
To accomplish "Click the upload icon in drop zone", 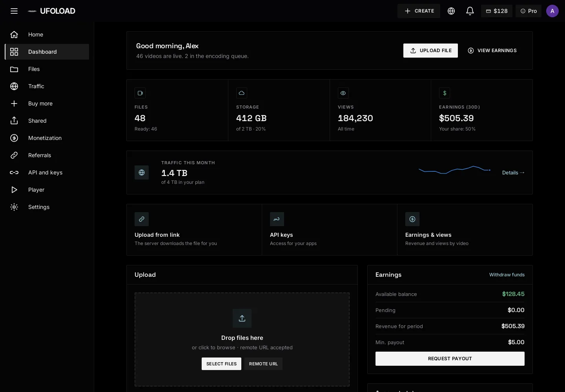I will tap(242, 318).
